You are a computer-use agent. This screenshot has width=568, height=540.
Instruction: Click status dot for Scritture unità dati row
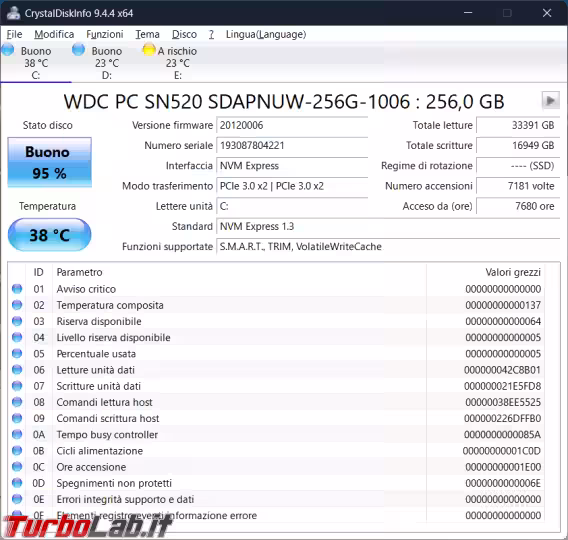pos(17,386)
